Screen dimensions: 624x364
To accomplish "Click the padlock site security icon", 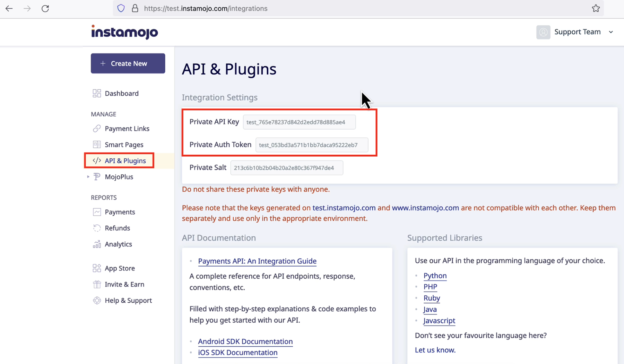I will click(x=135, y=8).
